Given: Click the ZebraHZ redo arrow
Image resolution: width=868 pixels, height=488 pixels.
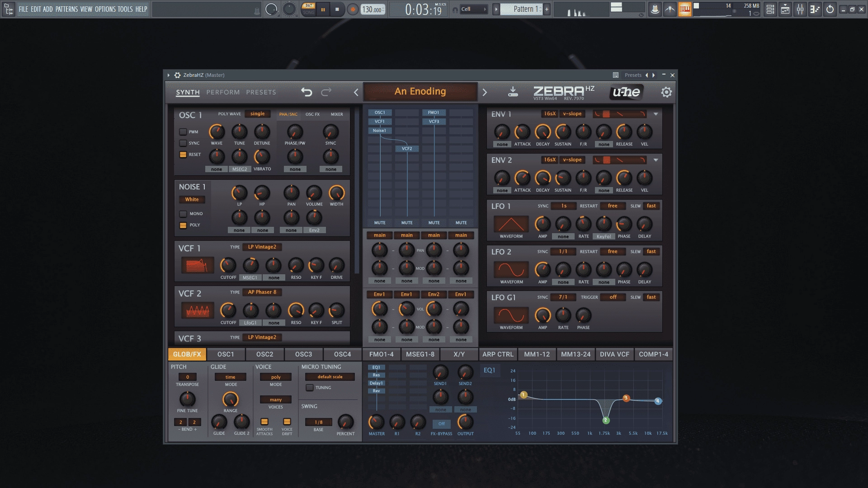Looking at the screenshot, I should (x=326, y=92).
